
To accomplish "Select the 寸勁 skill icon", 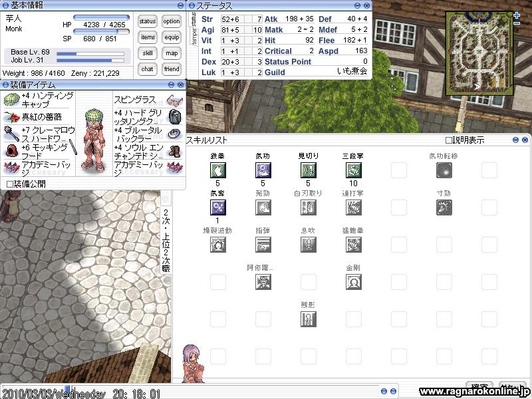I will tap(444, 207).
